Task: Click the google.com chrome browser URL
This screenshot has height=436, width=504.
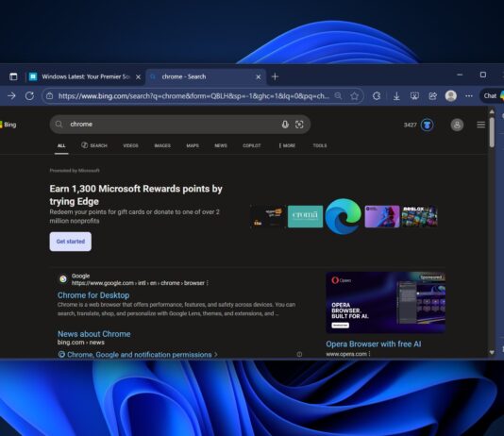Action: coord(138,283)
